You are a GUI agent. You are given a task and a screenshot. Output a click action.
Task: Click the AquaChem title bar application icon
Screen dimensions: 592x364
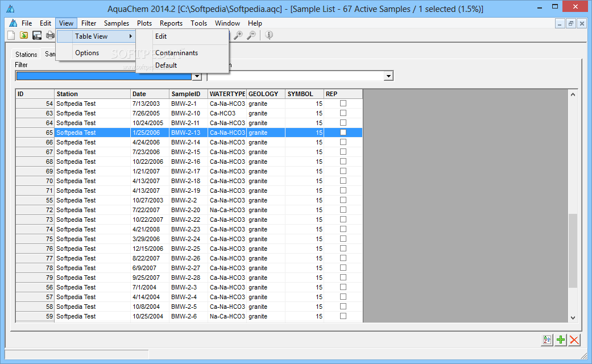tap(10, 9)
